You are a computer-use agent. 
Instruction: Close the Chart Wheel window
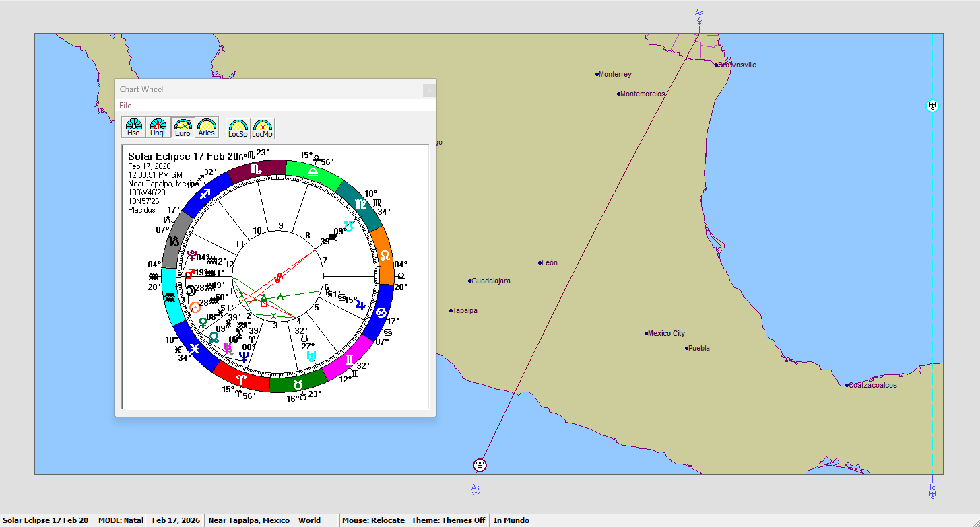click(x=429, y=91)
